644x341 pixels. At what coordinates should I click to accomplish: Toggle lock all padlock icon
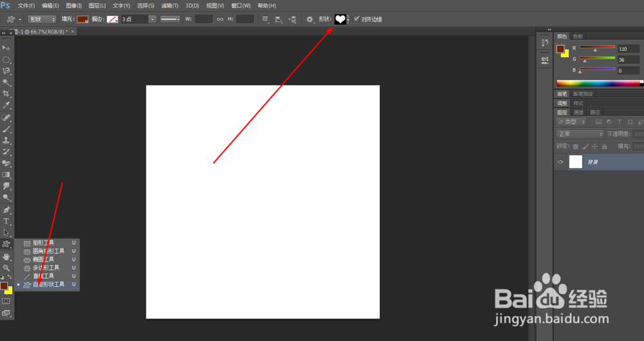(x=604, y=147)
